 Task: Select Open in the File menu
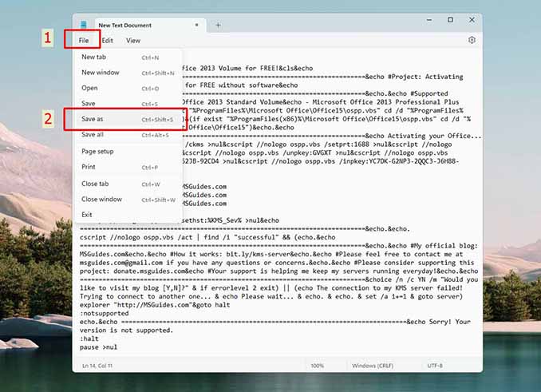pyautogui.click(x=128, y=89)
